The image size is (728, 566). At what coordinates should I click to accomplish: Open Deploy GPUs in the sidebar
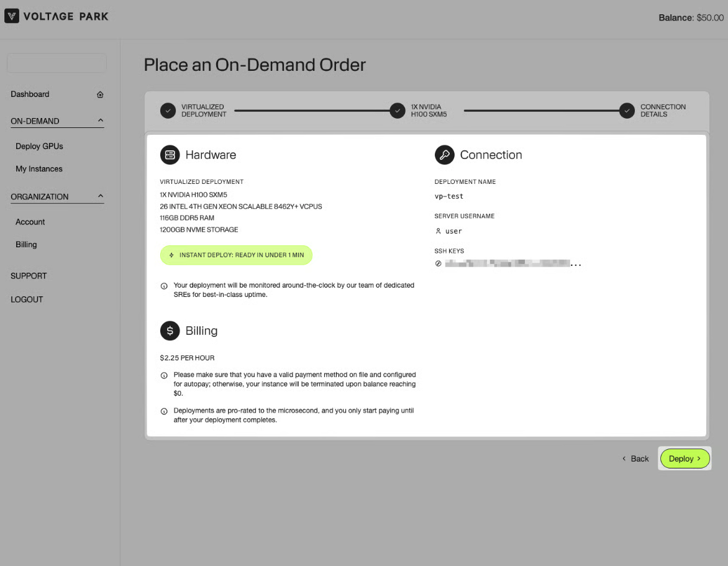coord(39,146)
